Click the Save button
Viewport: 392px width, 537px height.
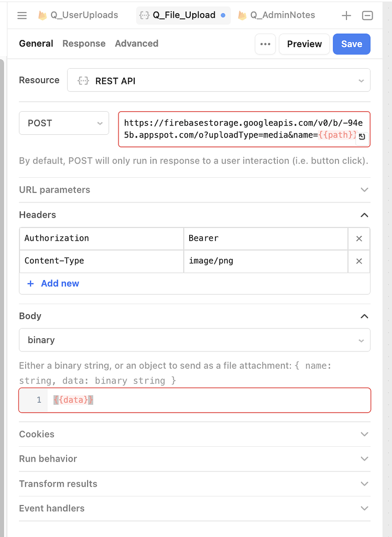tap(351, 44)
